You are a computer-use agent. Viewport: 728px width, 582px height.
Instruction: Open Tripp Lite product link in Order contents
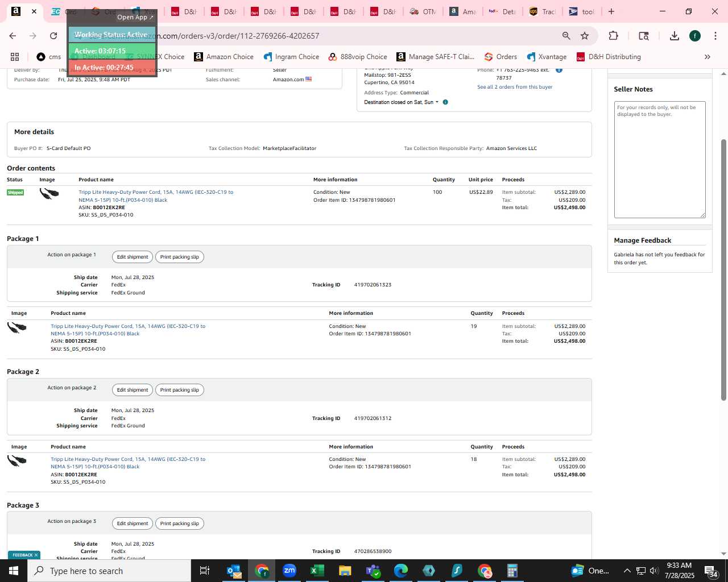[156, 196]
